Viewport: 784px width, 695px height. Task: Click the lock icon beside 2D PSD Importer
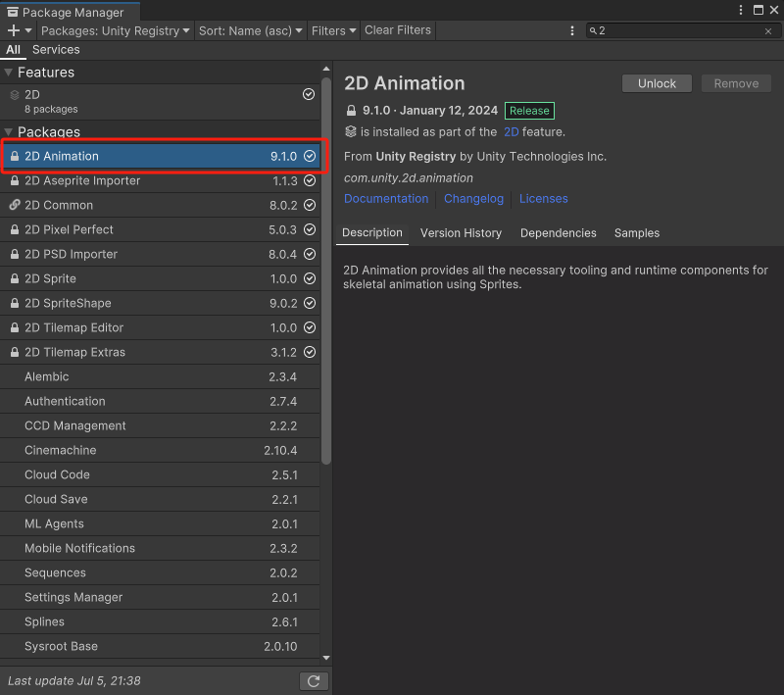point(15,254)
